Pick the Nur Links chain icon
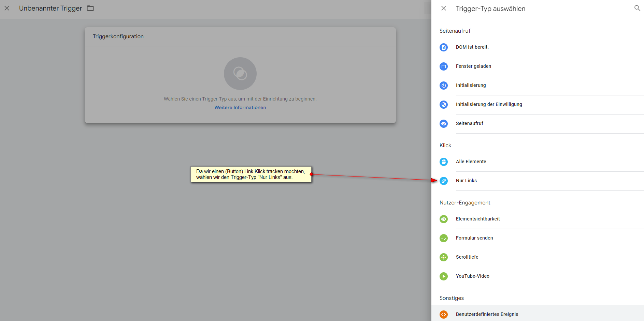 (x=444, y=181)
